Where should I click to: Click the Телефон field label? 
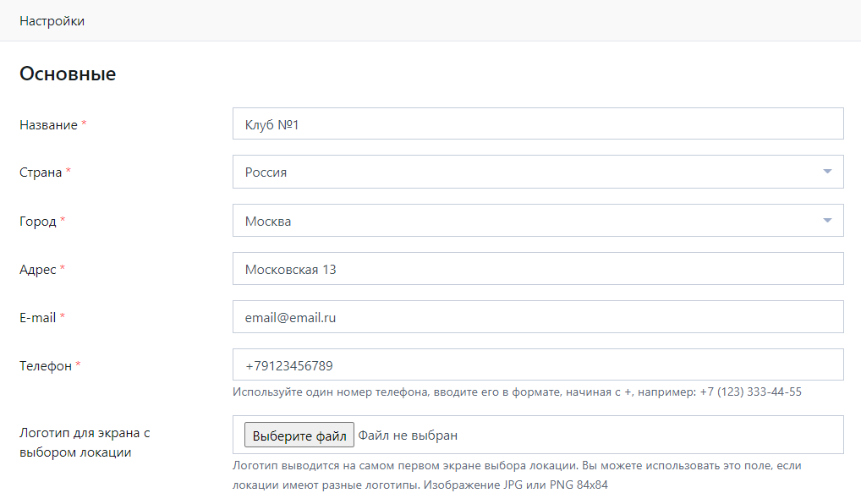[x=46, y=365]
